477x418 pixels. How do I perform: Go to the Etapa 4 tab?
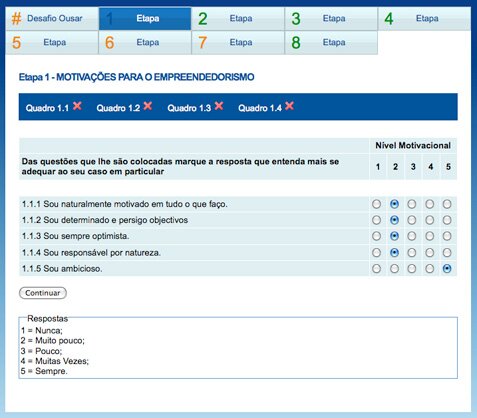point(424,19)
